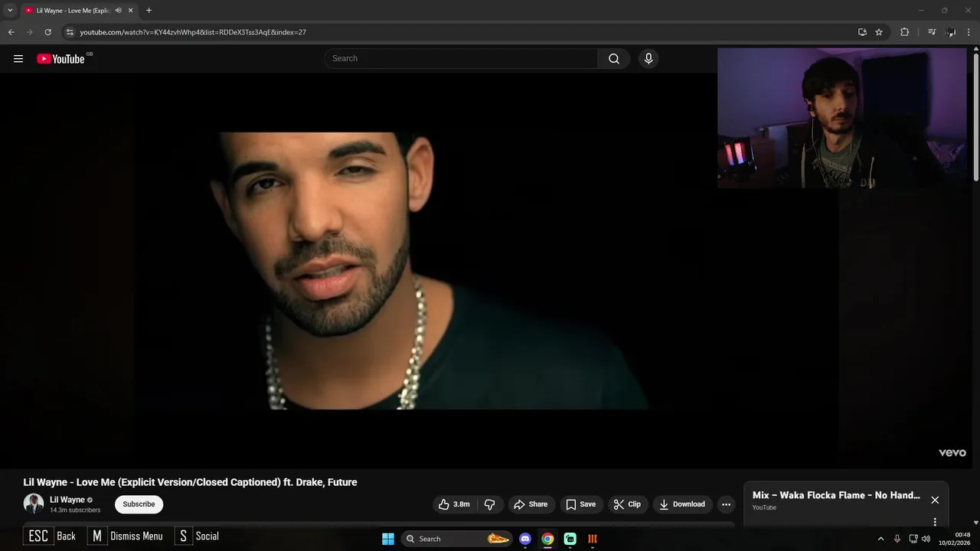
Task: Show hidden system tray icons chevron
Action: (x=880, y=539)
